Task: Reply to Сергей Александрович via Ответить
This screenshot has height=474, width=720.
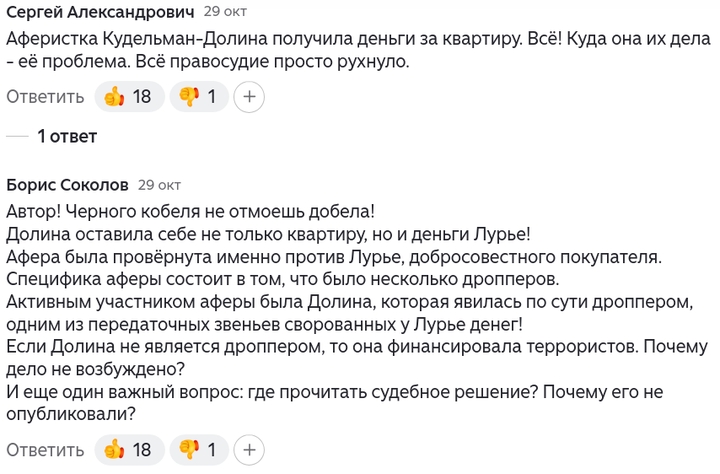Action: tap(45, 97)
